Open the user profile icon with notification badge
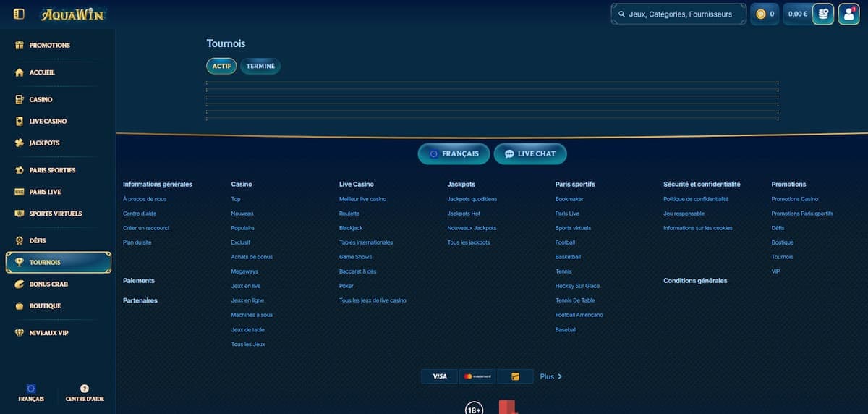The height and width of the screenshot is (414, 868). (848, 14)
